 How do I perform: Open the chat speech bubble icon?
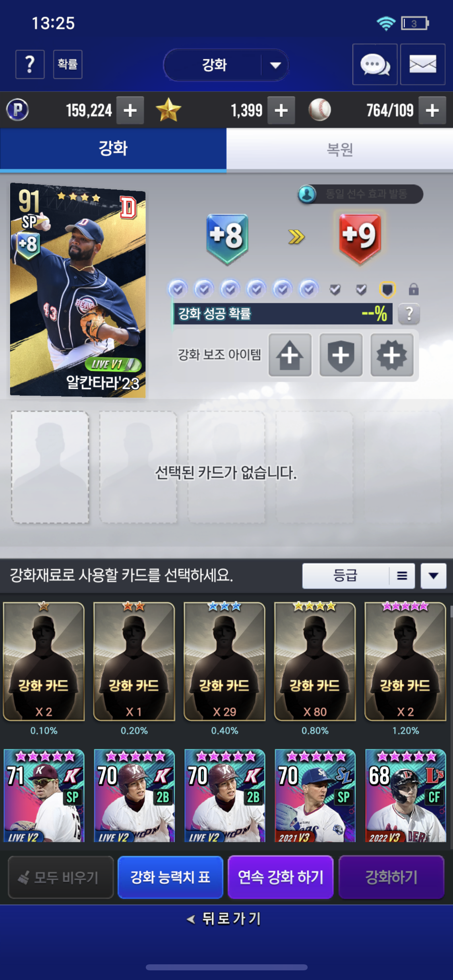374,64
